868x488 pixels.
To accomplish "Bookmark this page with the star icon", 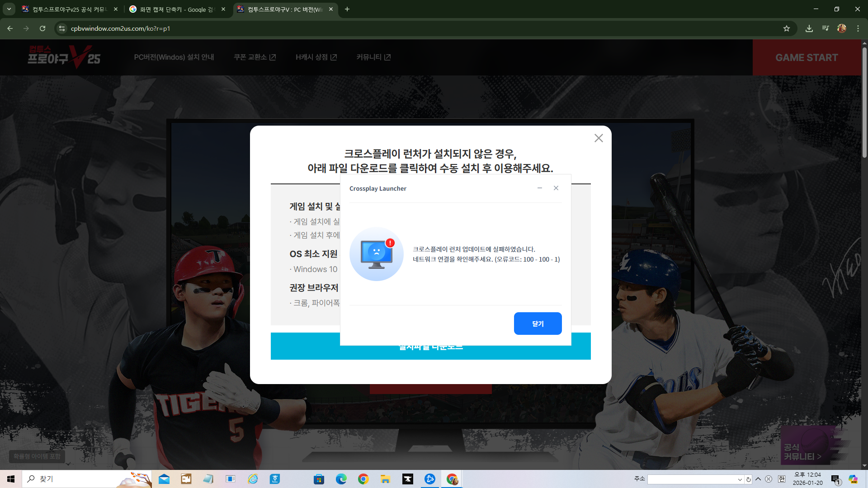I will click(787, 28).
